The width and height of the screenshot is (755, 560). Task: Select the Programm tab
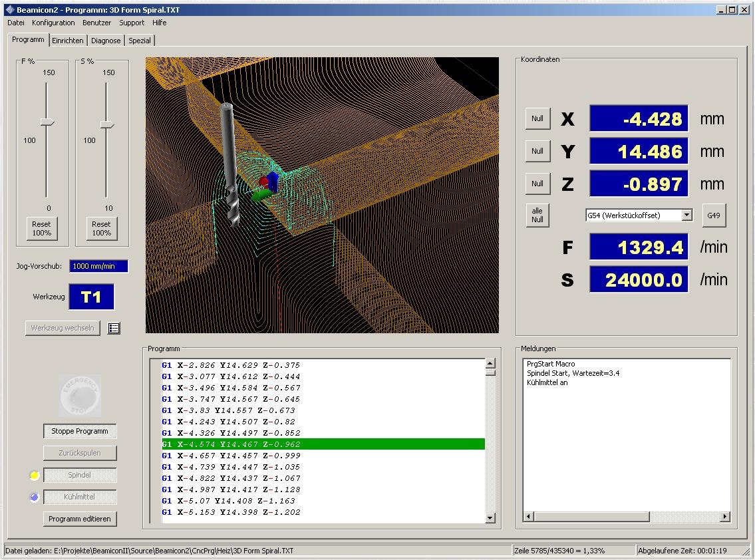point(28,39)
